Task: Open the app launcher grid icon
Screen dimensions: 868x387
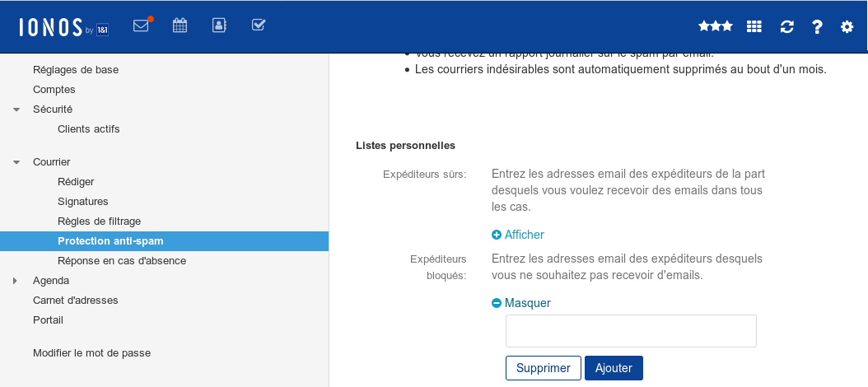Action: pos(754,26)
